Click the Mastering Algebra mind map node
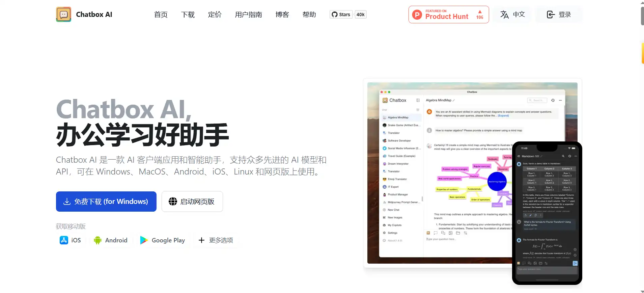Screen dimensions: 644x293 pyautogui.click(x=497, y=182)
